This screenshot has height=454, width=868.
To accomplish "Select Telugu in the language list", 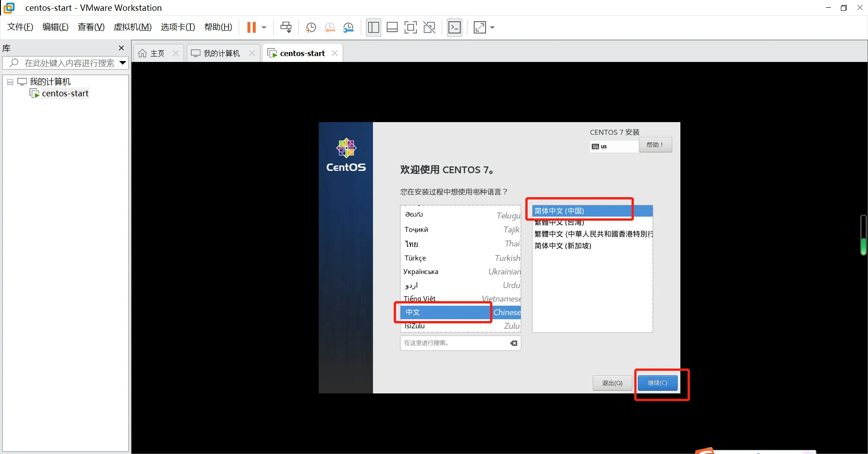I will pos(461,215).
